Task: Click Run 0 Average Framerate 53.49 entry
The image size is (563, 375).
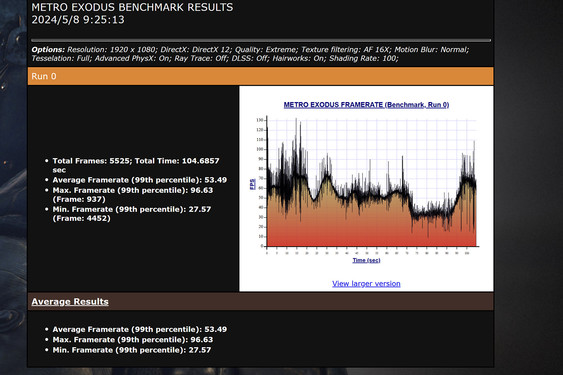Action: (x=140, y=180)
